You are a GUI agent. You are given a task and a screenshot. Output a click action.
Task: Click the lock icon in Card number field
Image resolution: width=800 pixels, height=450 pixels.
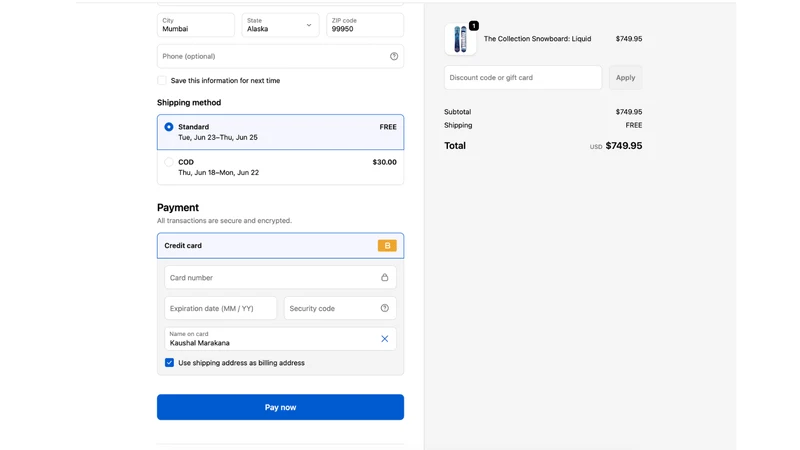[x=385, y=277]
